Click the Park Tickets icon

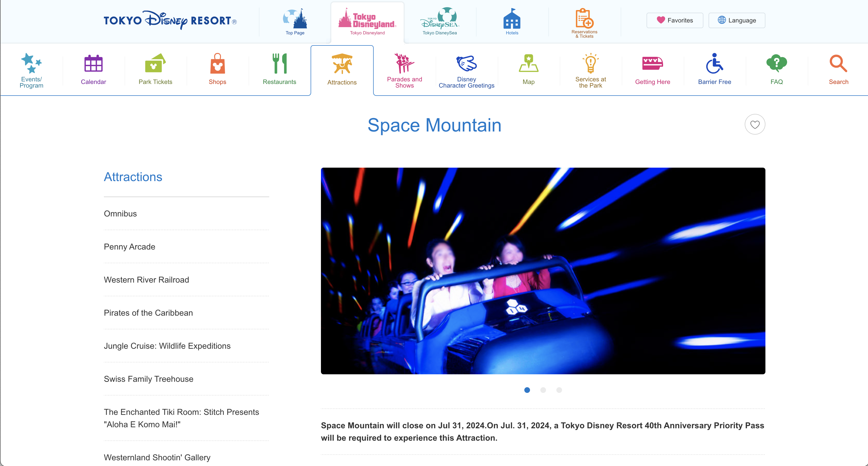(155, 63)
